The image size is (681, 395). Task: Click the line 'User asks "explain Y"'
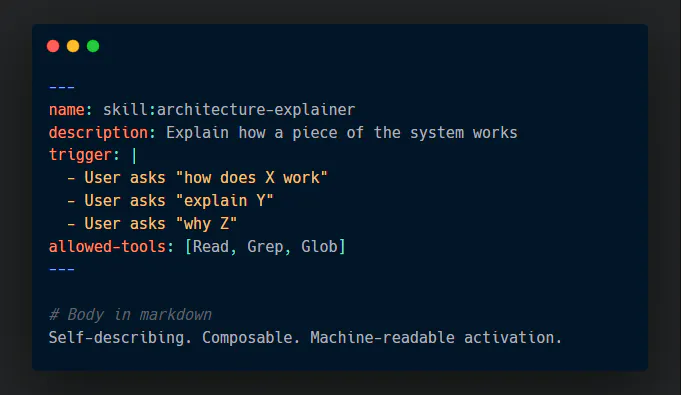pos(179,201)
